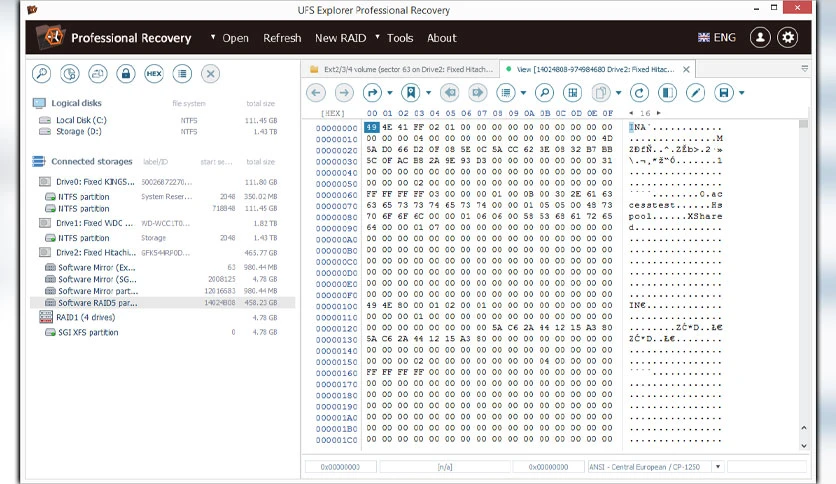Select Local Disk (C:)
The height and width of the screenshot is (484, 836).
81,120
